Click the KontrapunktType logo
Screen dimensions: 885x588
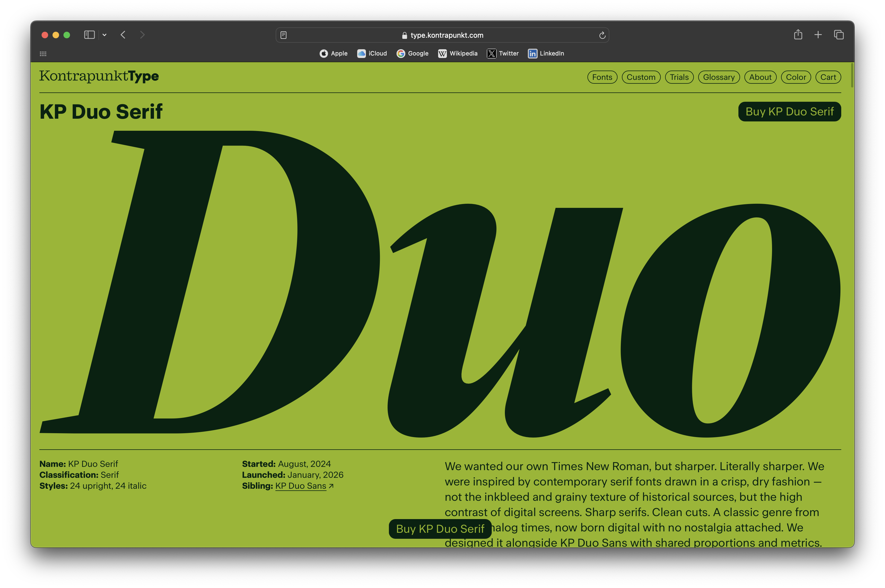click(99, 76)
